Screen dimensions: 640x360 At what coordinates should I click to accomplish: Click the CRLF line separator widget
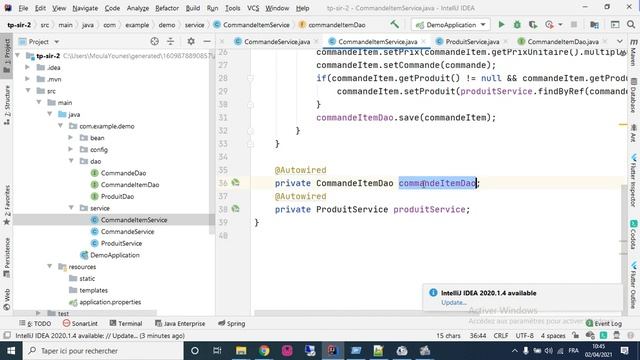[501, 336]
